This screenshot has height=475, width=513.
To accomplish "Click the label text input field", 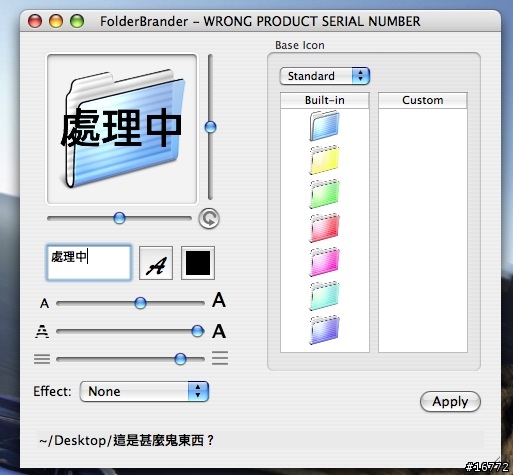I will pyautogui.click(x=89, y=263).
